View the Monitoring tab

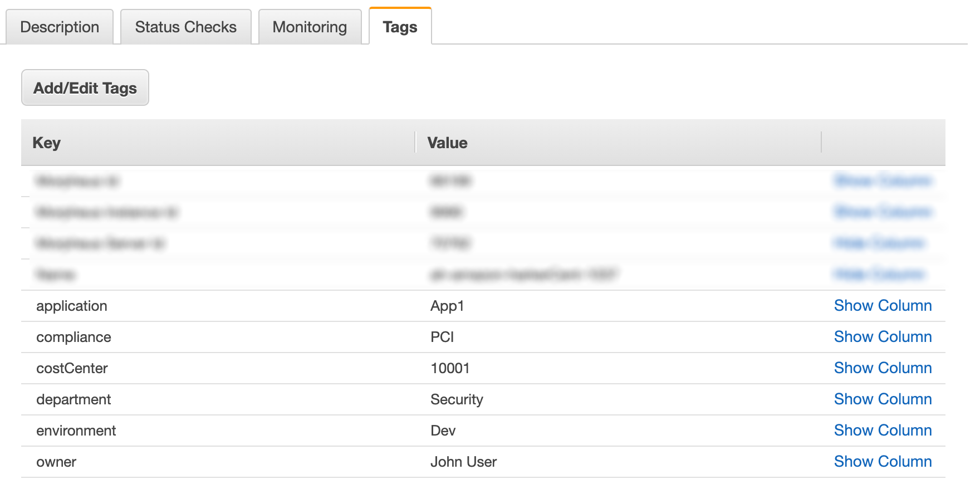[x=308, y=26]
